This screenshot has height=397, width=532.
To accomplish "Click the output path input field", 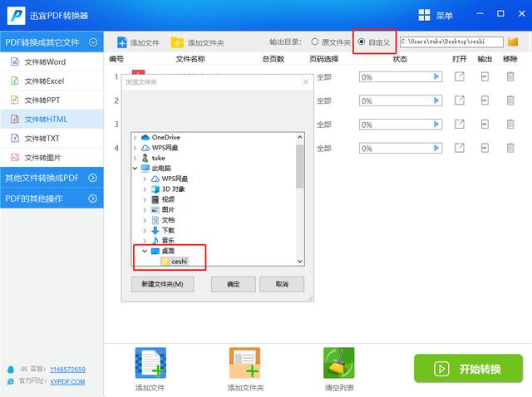I will pos(451,42).
